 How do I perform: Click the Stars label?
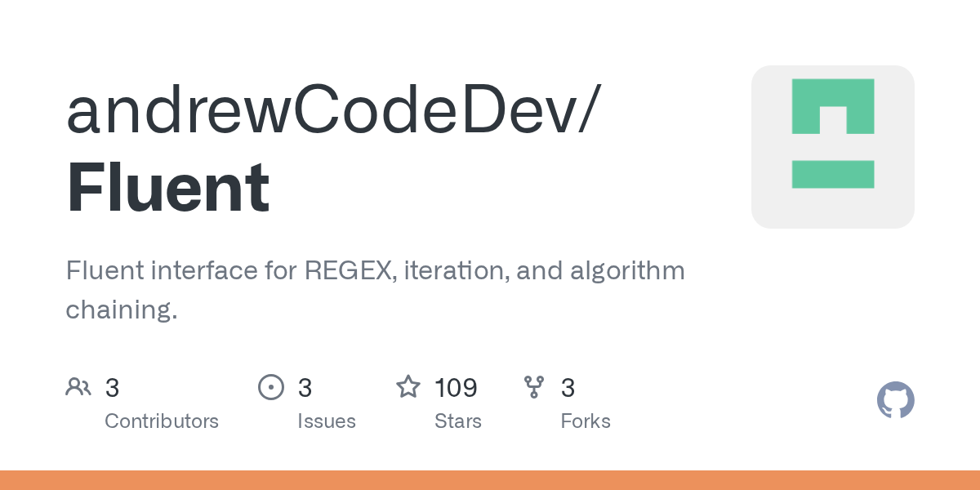[x=458, y=421]
